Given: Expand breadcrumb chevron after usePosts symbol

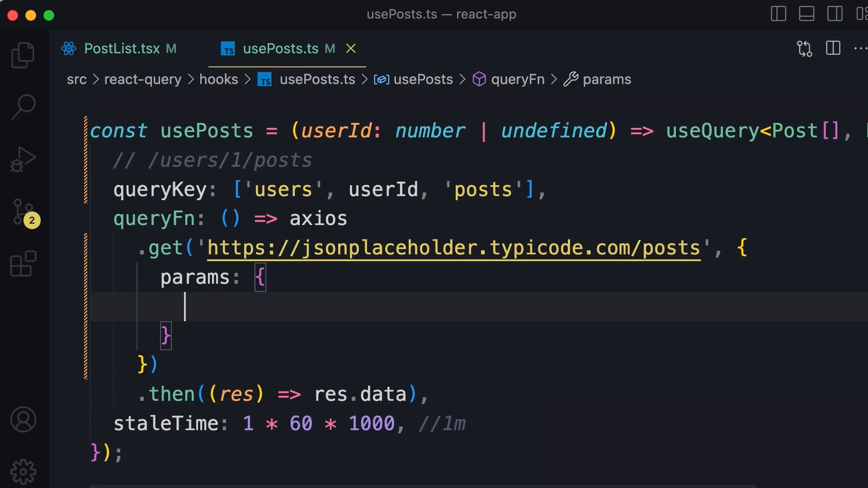Looking at the screenshot, I should 462,80.
